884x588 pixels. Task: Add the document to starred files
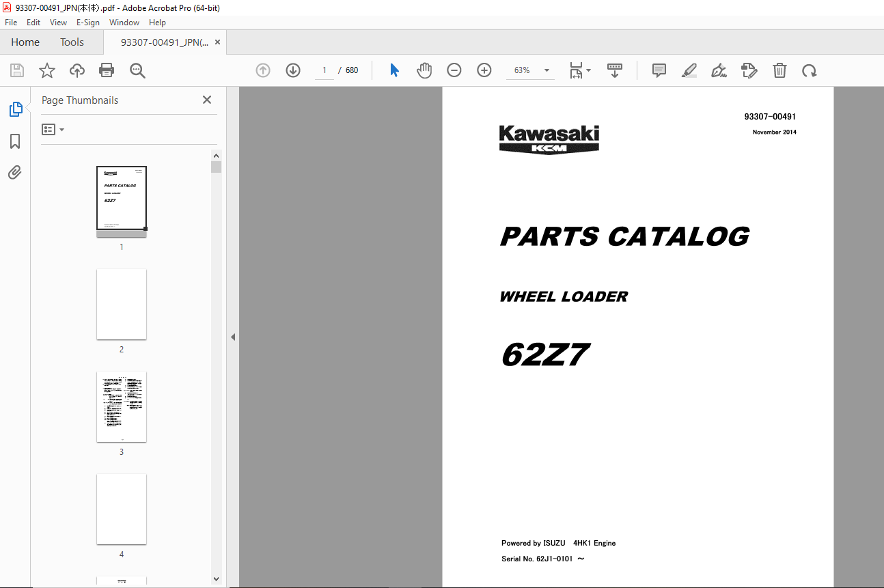[x=46, y=70]
